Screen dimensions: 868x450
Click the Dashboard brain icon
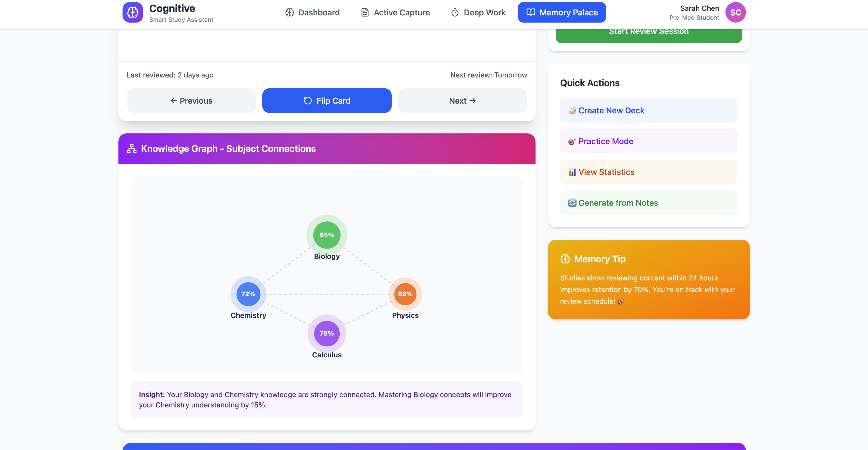(289, 13)
